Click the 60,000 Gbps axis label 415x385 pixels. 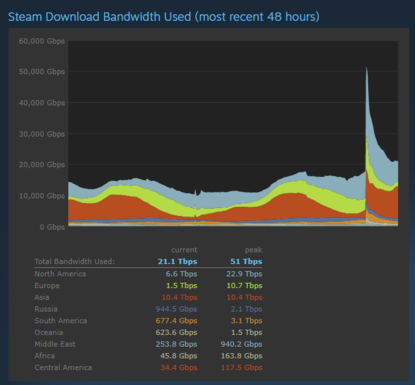pos(42,41)
